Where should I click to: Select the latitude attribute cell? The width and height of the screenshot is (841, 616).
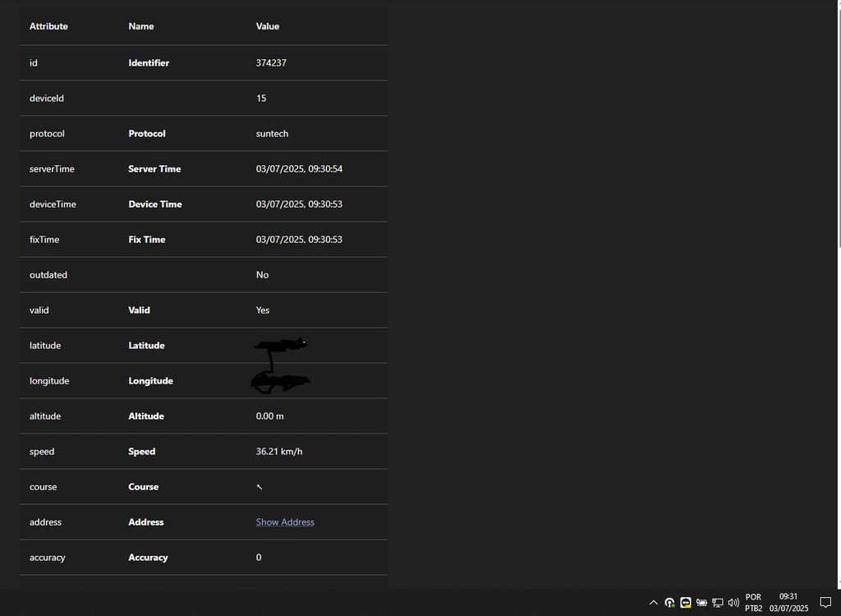[45, 346]
